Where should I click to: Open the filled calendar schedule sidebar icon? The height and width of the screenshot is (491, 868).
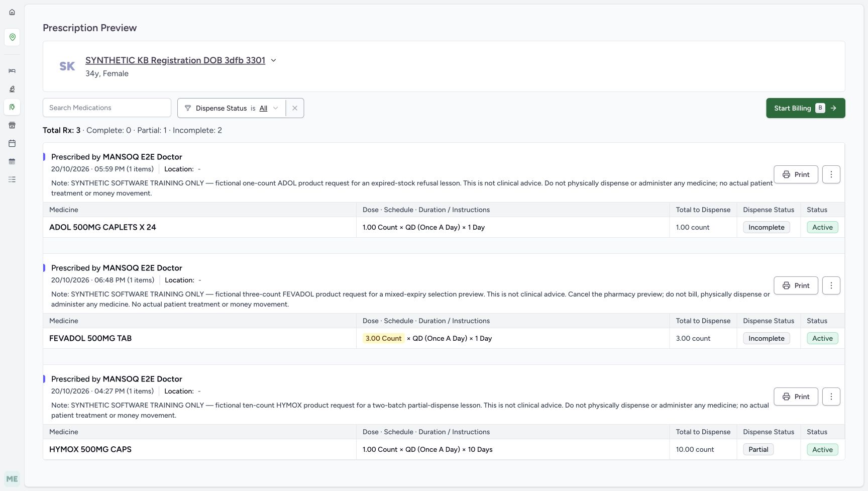(12, 161)
